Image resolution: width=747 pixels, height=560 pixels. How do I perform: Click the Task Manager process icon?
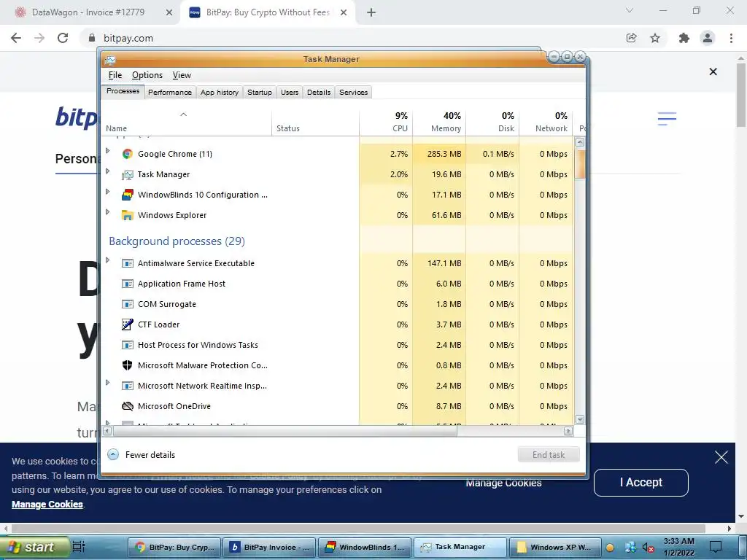127,174
